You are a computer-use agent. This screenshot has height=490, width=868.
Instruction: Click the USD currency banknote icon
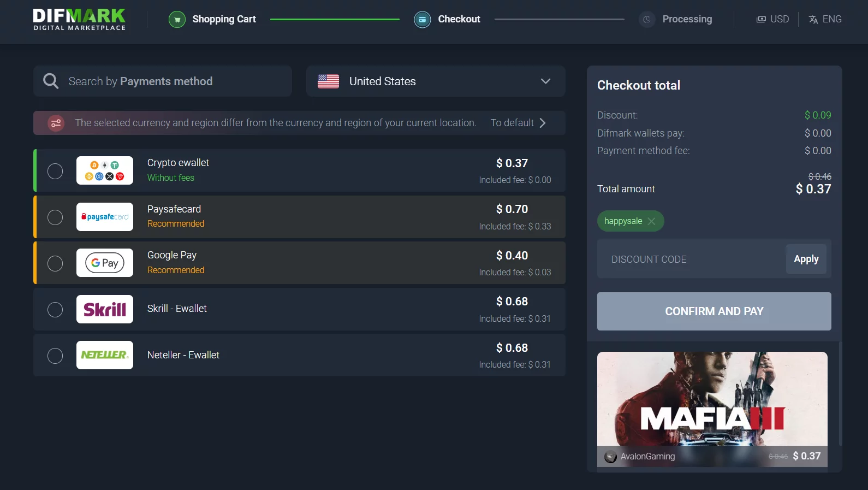click(x=761, y=19)
